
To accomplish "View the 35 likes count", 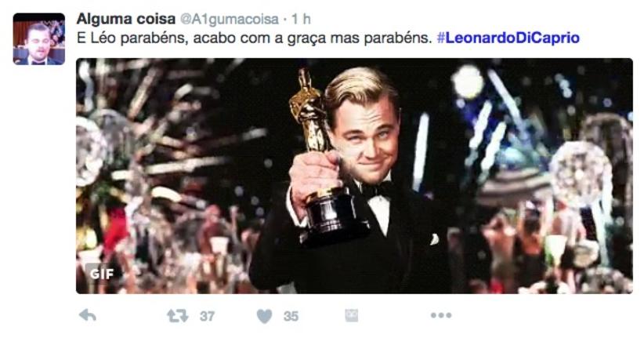I will pyautogui.click(x=291, y=316).
